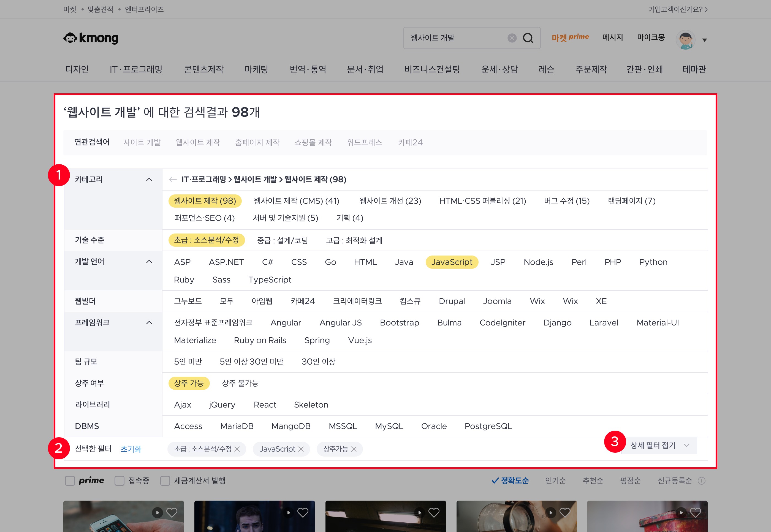The width and height of the screenshot is (771, 532).
Task: Select the MySQL DBMS filter
Action: click(389, 426)
